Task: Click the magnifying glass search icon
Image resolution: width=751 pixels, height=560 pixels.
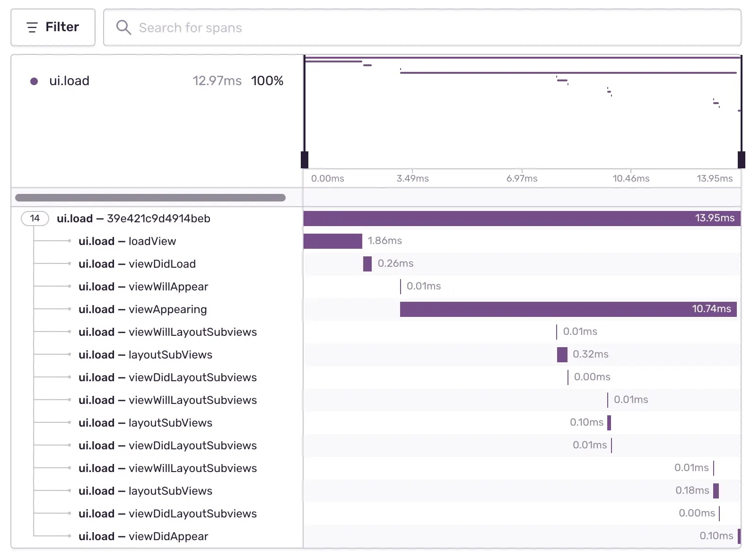Action: [123, 27]
